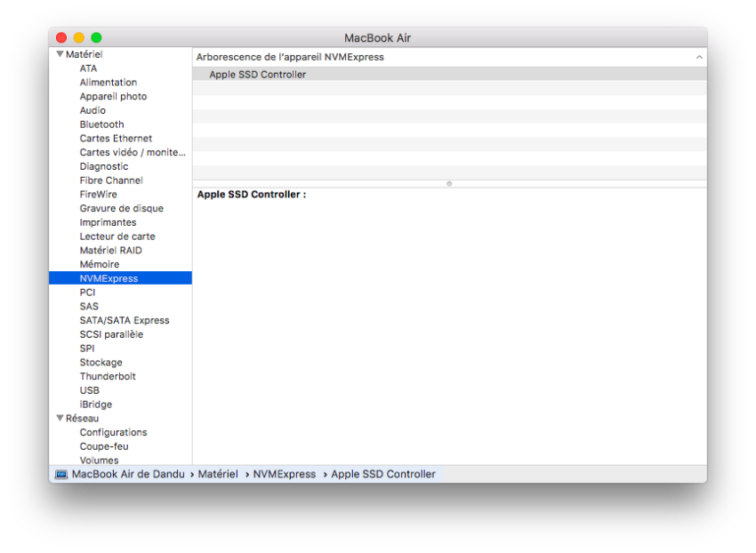
Task: Click the Réseau section header label
Action: 82,418
